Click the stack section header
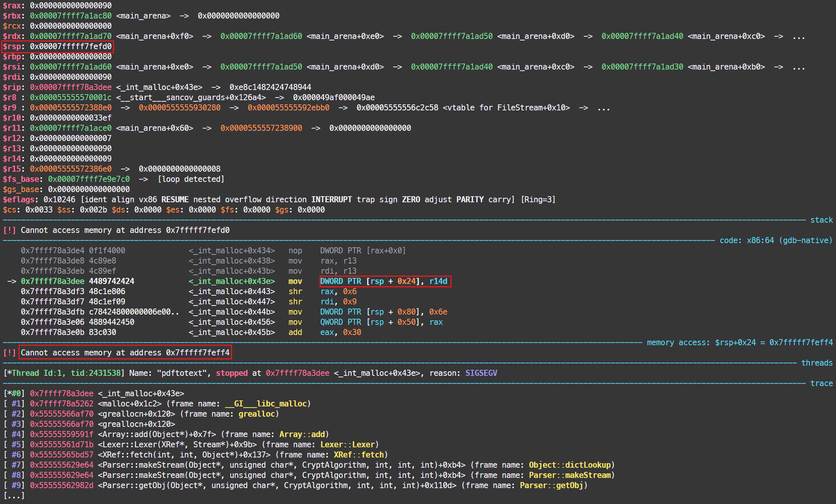The height and width of the screenshot is (504, 836). pos(821,220)
